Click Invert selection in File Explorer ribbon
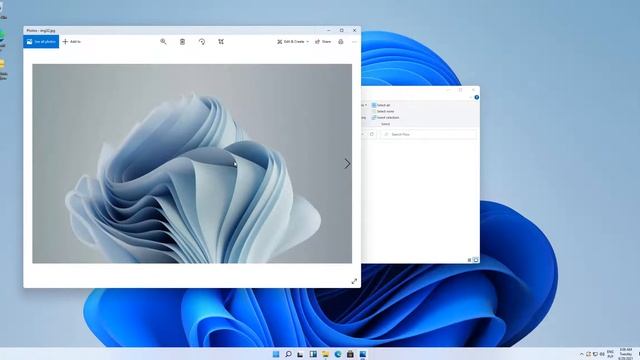Image resolution: width=640 pixels, height=360 pixels. point(385,118)
